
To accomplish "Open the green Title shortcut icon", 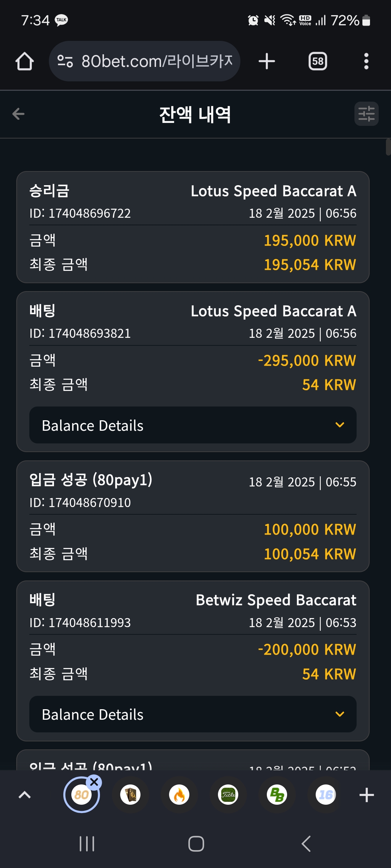I will coord(228,795).
